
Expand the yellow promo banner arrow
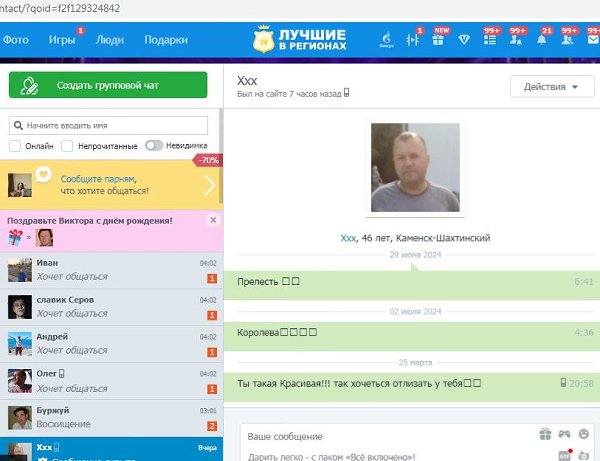(x=210, y=184)
